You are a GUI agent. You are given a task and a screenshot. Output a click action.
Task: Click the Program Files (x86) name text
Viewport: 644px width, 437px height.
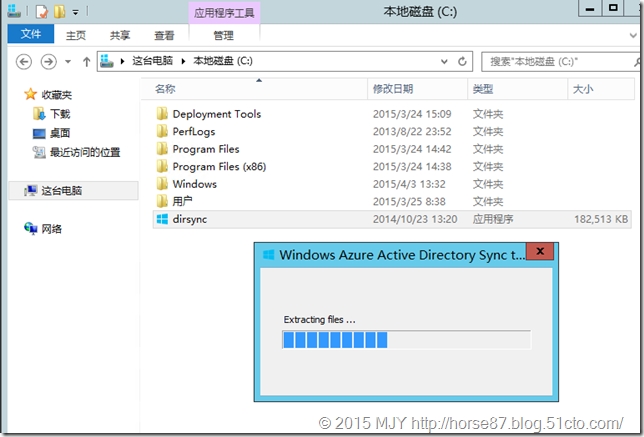coord(219,167)
